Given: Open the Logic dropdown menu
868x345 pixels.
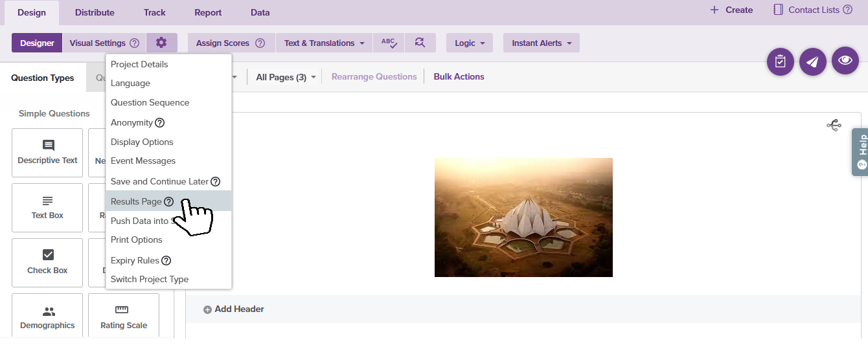Looking at the screenshot, I should (x=469, y=43).
